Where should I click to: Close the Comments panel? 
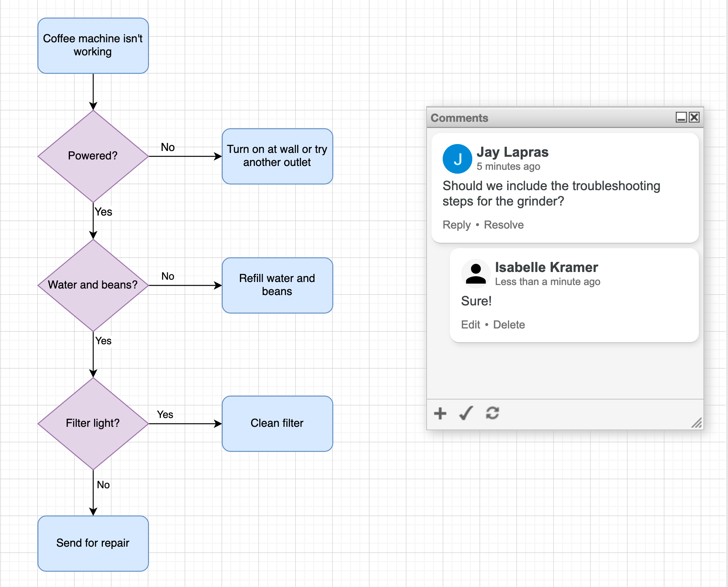click(694, 118)
